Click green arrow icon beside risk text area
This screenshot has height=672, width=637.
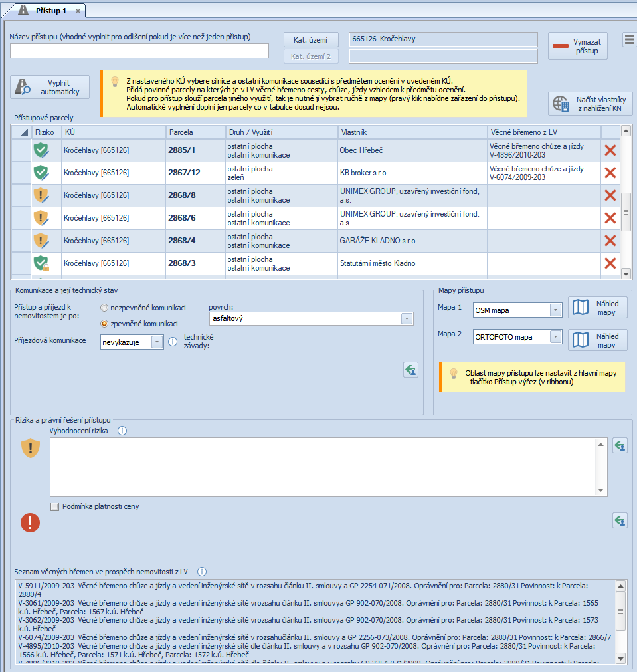click(x=620, y=446)
